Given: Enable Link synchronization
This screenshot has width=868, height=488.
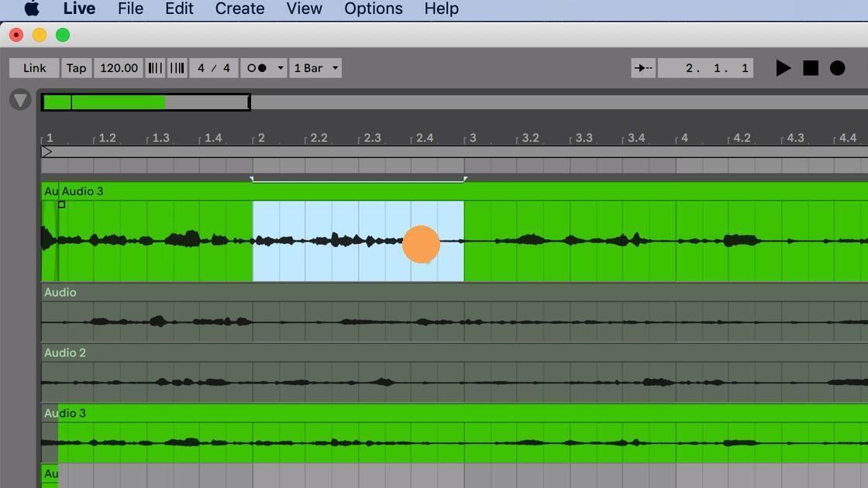Looking at the screenshot, I should (x=33, y=68).
